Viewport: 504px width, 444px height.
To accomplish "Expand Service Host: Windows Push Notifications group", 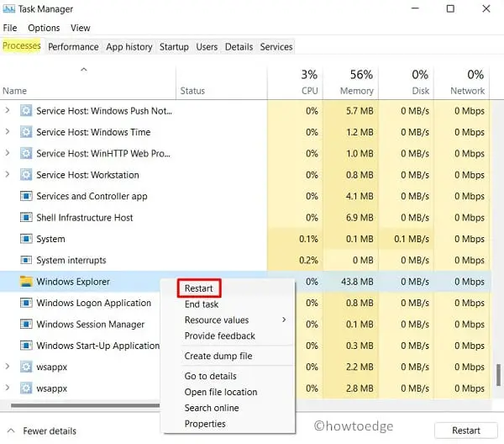I will pyautogui.click(x=8, y=110).
